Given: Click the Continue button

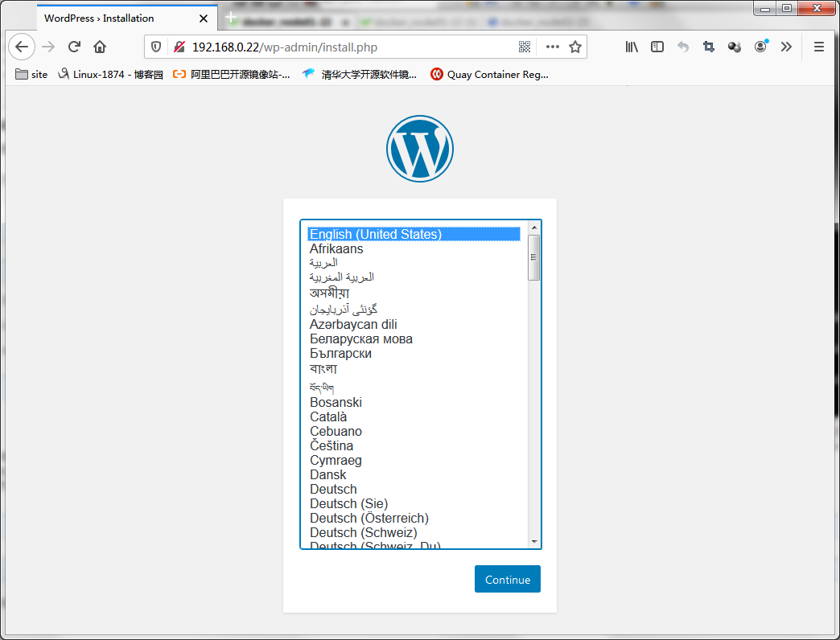Looking at the screenshot, I should click(x=508, y=579).
